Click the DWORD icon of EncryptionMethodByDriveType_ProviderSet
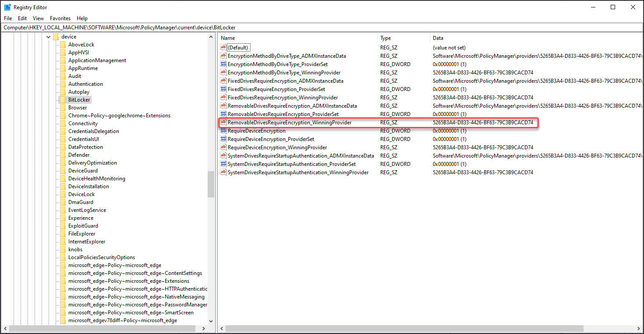The image size is (644, 334). click(x=223, y=64)
